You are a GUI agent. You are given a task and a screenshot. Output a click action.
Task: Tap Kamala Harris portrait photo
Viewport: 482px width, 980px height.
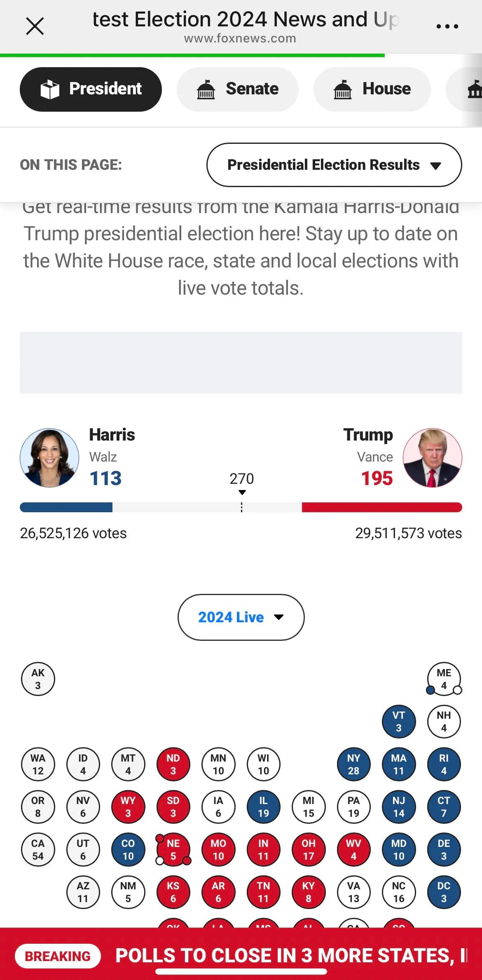click(x=49, y=457)
